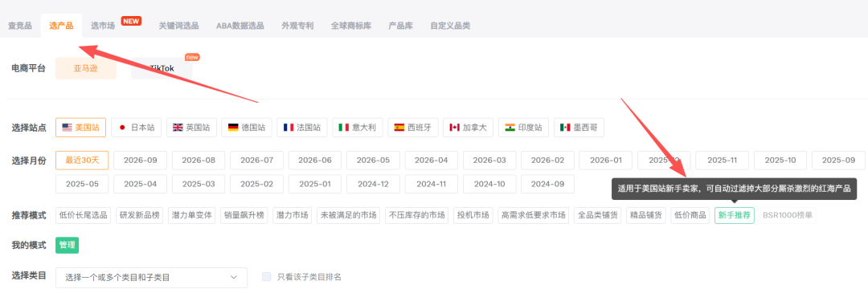
Task: Choose the 意大利 site
Action: 358,127
